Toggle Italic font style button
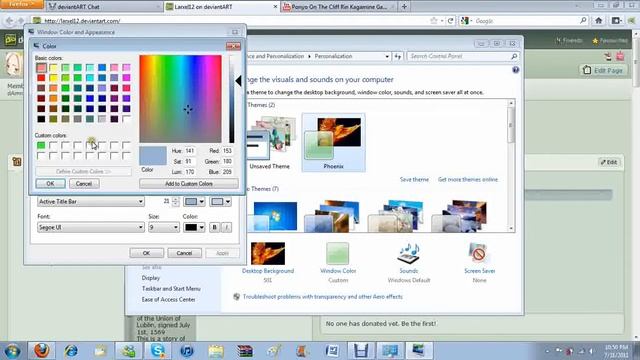The width and height of the screenshot is (640, 360). (x=227, y=227)
